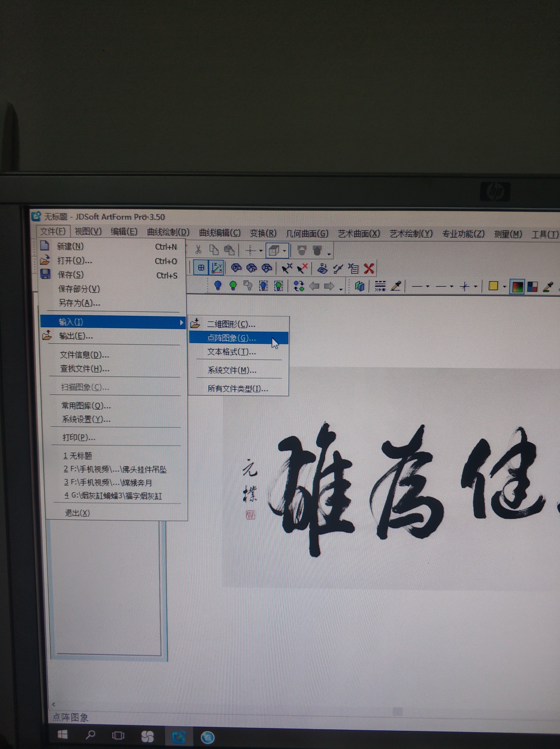This screenshot has height=749, width=560.
Task: Click the green light bulb icon
Action: click(233, 286)
